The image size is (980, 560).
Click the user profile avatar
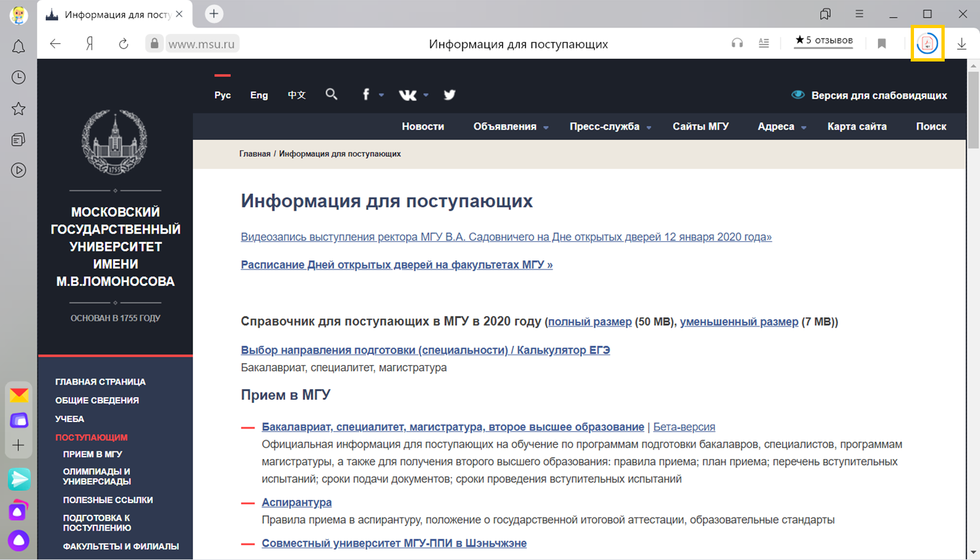pos(18,14)
